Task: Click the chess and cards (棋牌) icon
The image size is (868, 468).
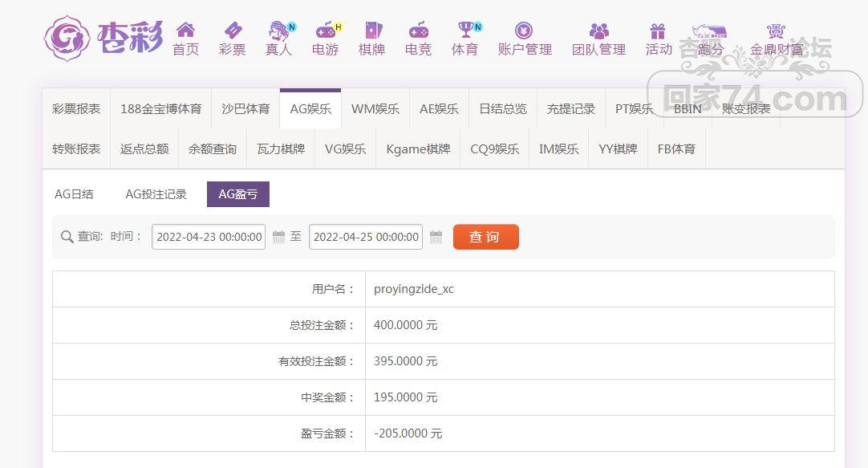Action: 372,31
